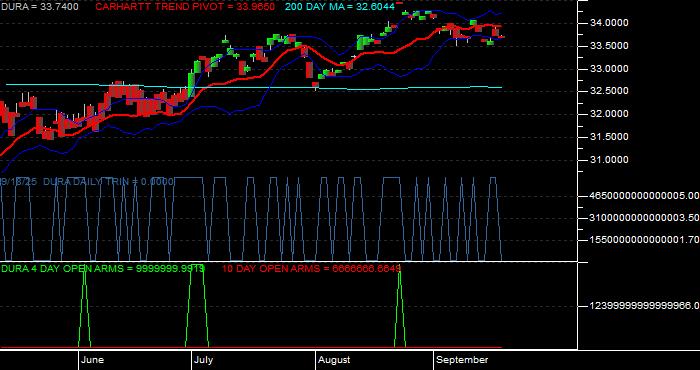Image resolution: width=700 pixels, height=370 pixels.
Task: Click the August month marker
Action: click(334, 360)
